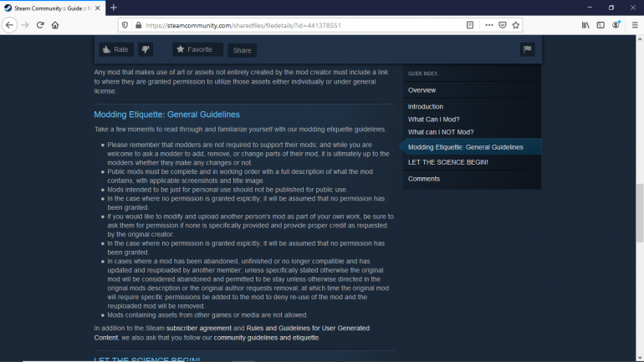
Task: Rate the guide with thumbs up
Action: (115, 49)
